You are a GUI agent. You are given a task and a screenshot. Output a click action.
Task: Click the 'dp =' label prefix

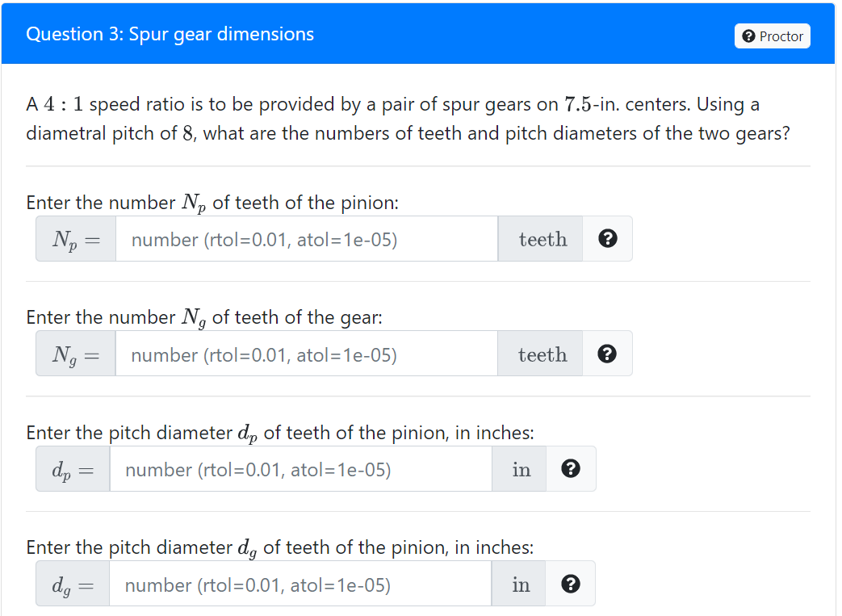[73, 469]
